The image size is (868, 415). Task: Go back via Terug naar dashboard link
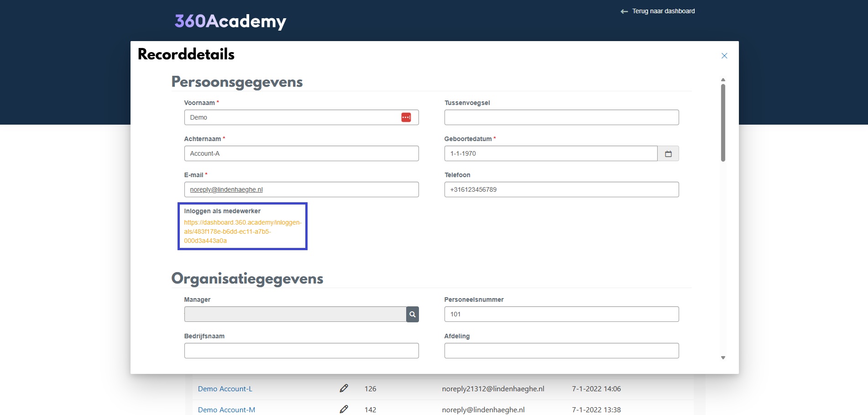tap(664, 11)
